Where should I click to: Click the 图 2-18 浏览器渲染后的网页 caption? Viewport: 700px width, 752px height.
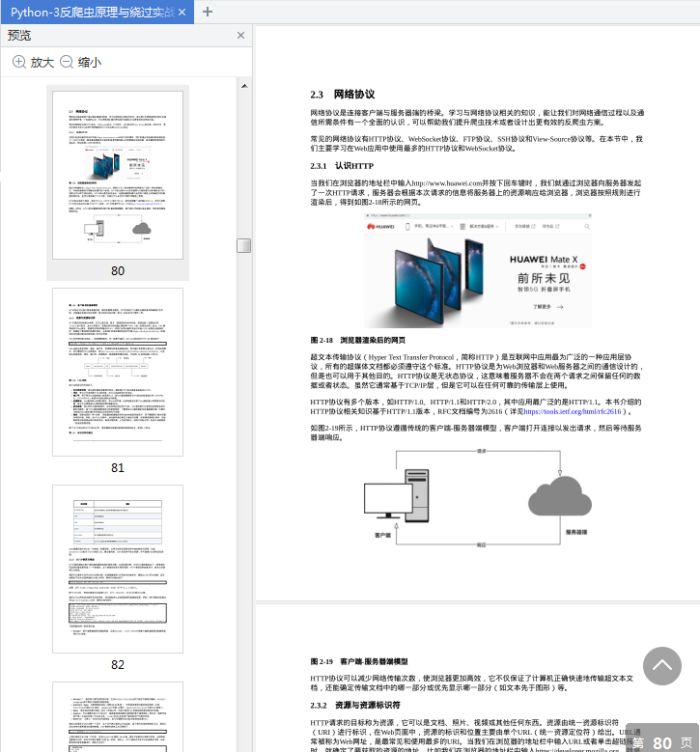(x=357, y=340)
